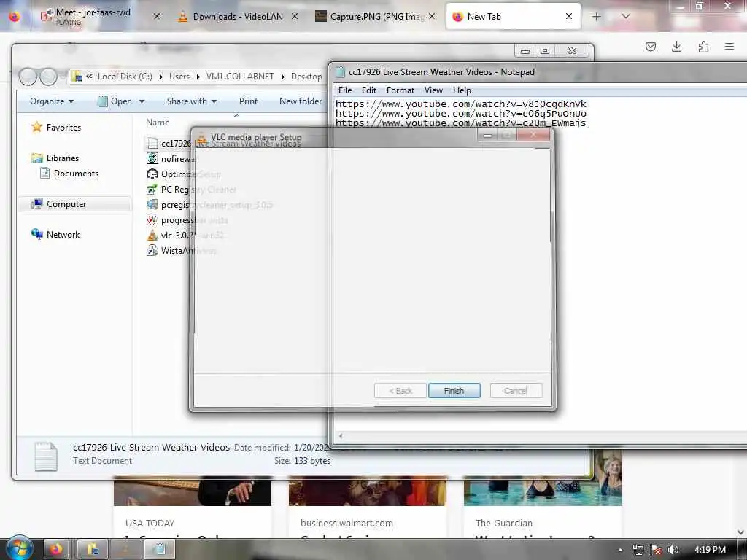Open Libraries in the navigation pane
747x560 pixels.
click(x=63, y=158)
